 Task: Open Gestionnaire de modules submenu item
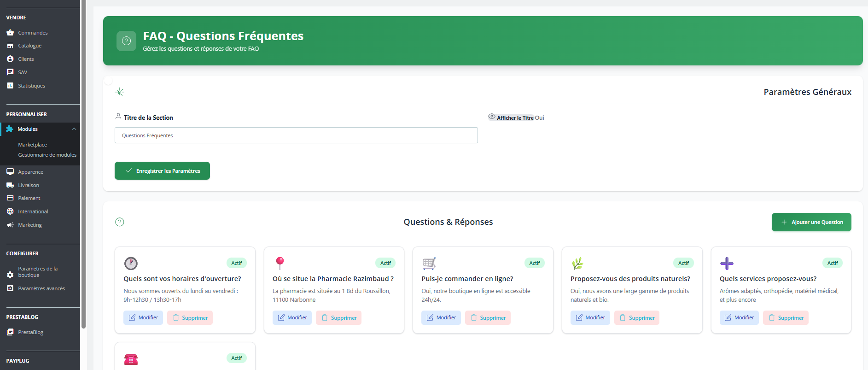pos(47,155)
